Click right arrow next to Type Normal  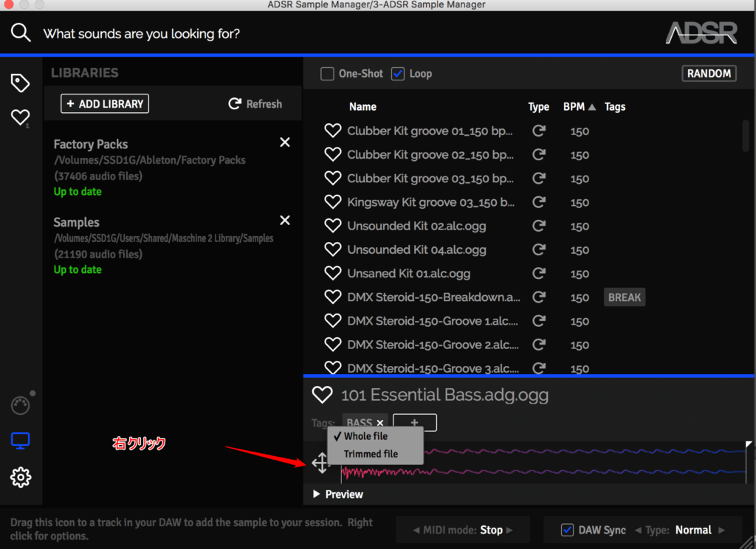coord(721,530)
